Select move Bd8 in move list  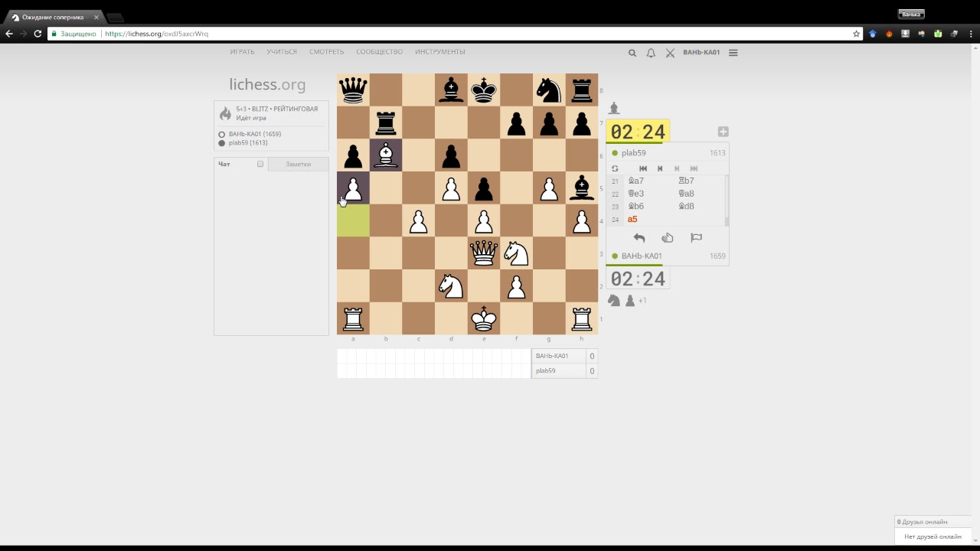[x=699, y=207]
